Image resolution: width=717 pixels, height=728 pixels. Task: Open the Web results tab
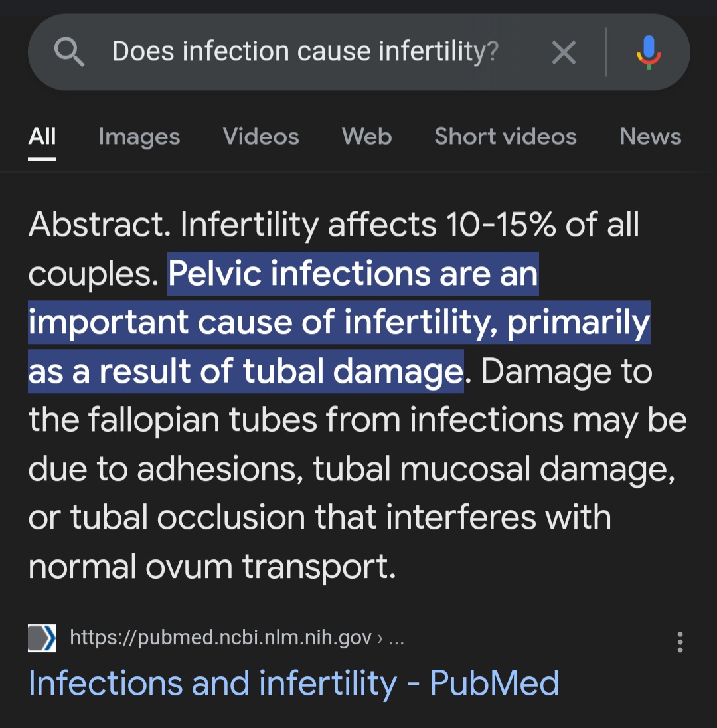[366, 136]
